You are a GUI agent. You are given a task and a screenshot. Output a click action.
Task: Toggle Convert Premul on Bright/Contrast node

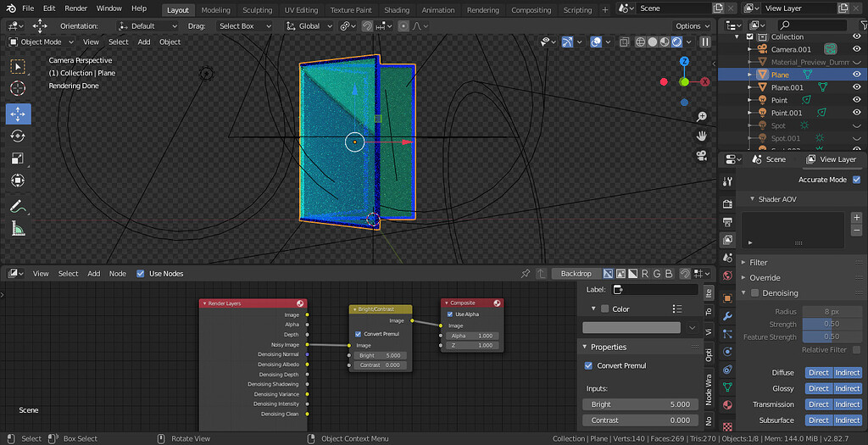pyautogui.click(x=359, y=334)
